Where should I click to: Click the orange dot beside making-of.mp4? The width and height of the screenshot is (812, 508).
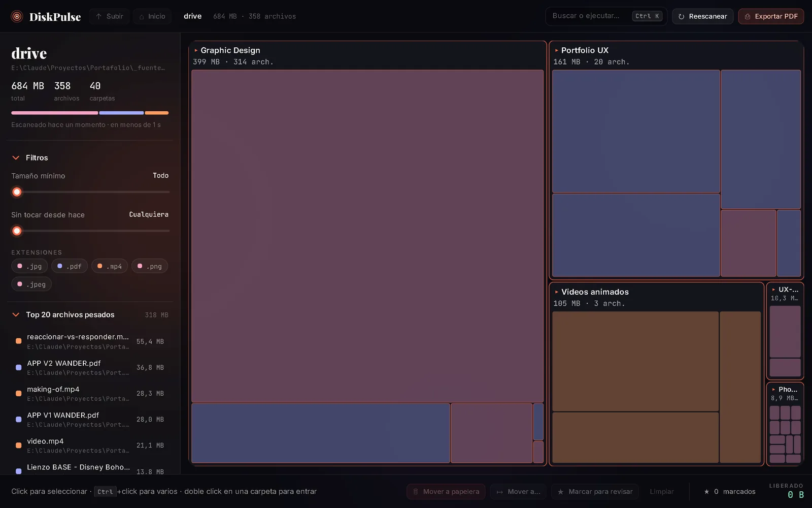tap(18, 393)
